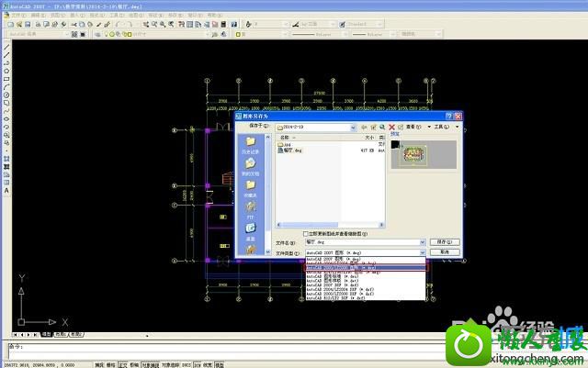
Task: Create a new drawing from the toolbar
Action: (10, 25)
